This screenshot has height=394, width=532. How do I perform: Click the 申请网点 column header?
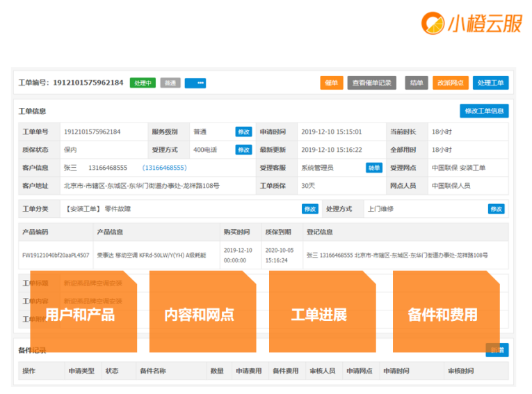pyautogui.click(x=360, y=371)
